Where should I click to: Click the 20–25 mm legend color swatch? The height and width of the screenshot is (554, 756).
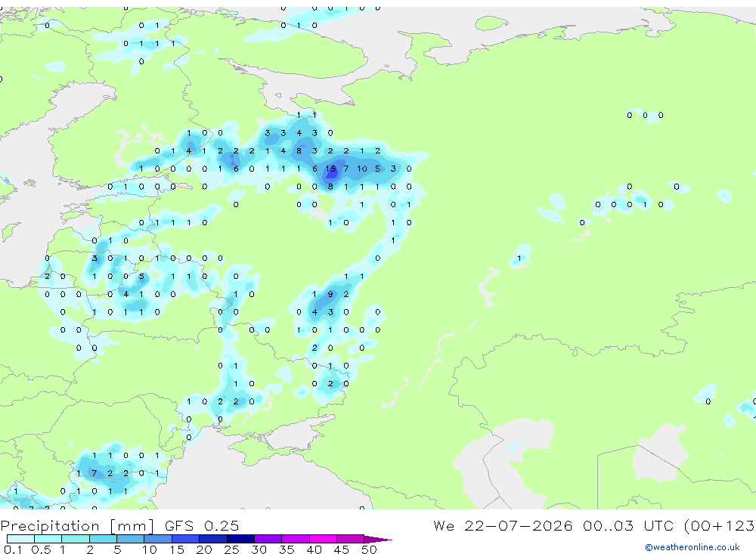tap(213, 539)
